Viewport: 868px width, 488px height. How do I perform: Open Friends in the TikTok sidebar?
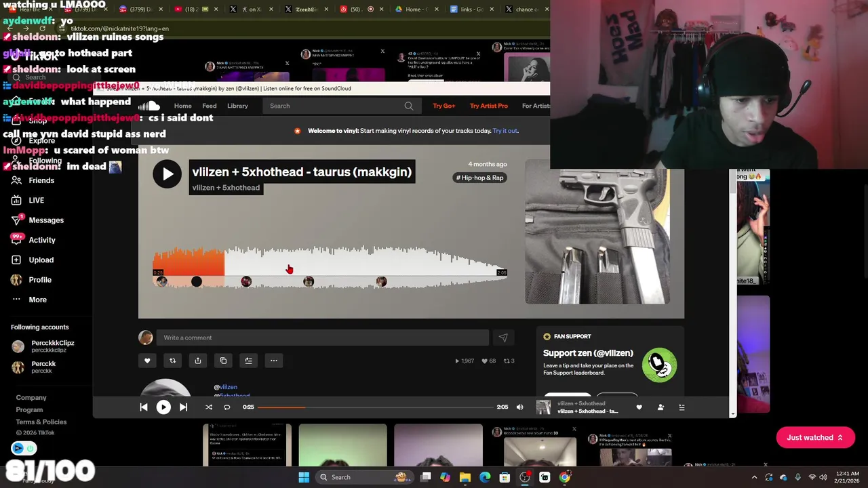coord(41,180)
